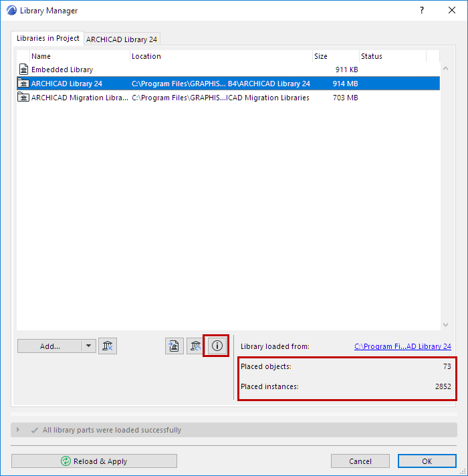
Task: Expand the library parts loaded status bar
Action: tap(18, 430)
